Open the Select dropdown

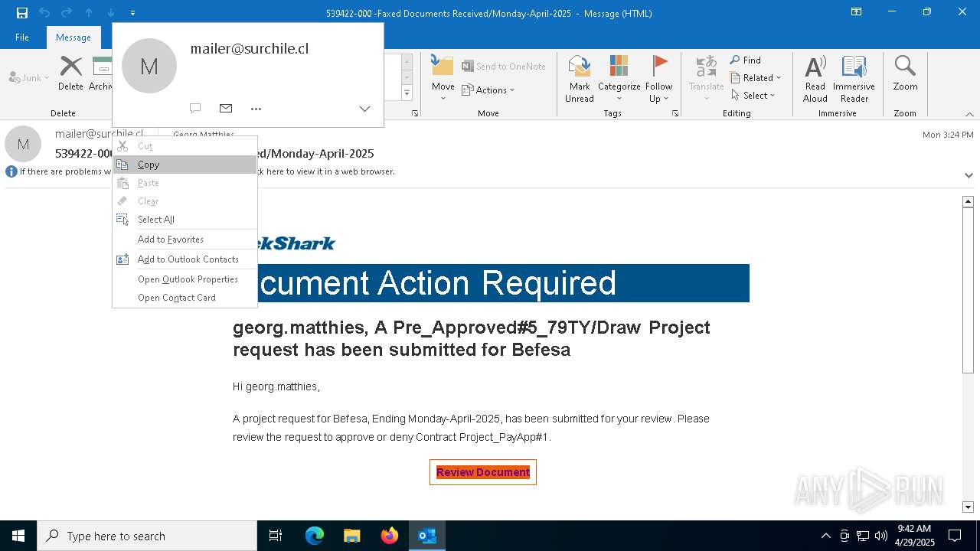coord(753,95)
